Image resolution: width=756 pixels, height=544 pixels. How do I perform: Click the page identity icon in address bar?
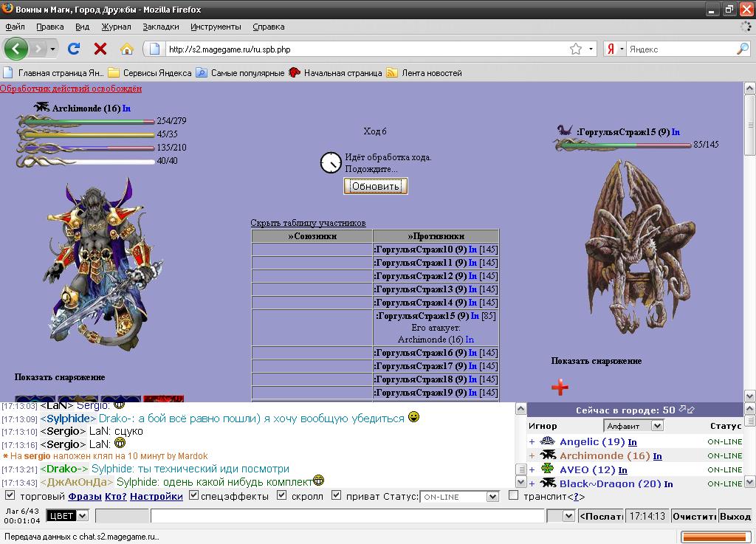pyautogui.click(x=154, y=49)
